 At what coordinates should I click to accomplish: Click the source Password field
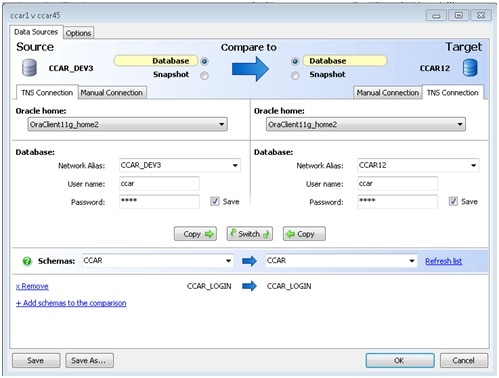coord(159,202)
